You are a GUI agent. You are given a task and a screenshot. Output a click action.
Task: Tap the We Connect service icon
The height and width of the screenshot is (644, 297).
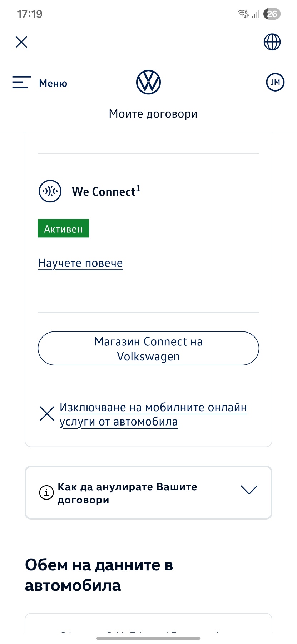coord(50,191)
